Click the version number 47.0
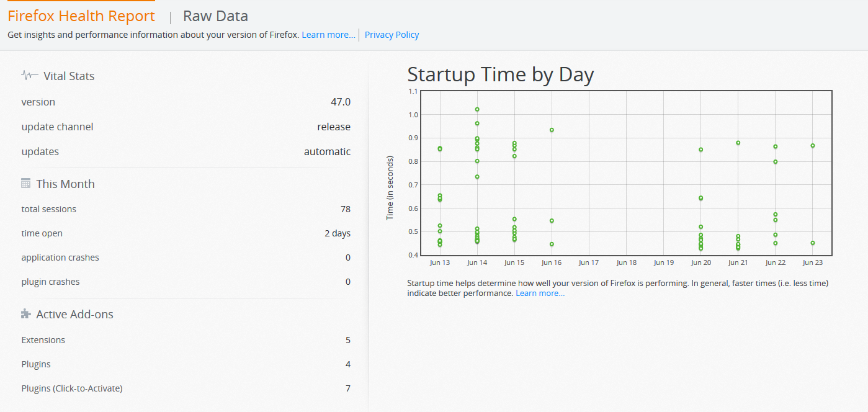 pos(341,102)
